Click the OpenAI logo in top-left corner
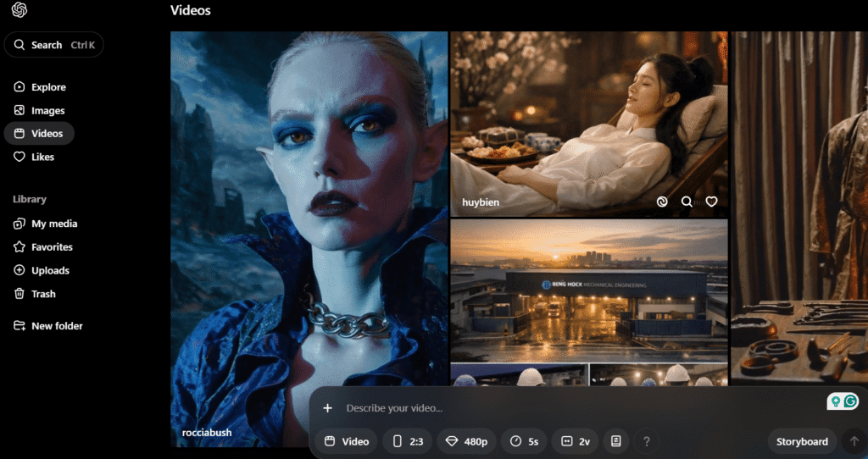 [19, 10]
